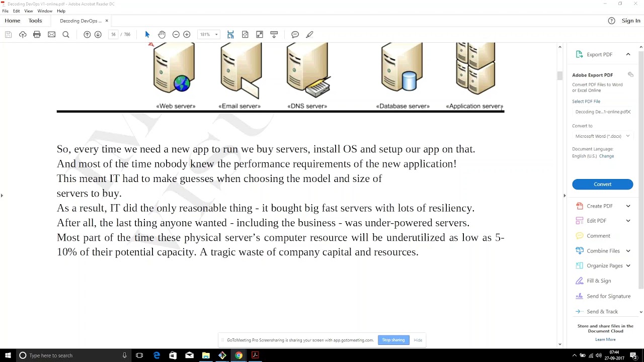Click the full screen mode icon

click(x=260, y=35)
